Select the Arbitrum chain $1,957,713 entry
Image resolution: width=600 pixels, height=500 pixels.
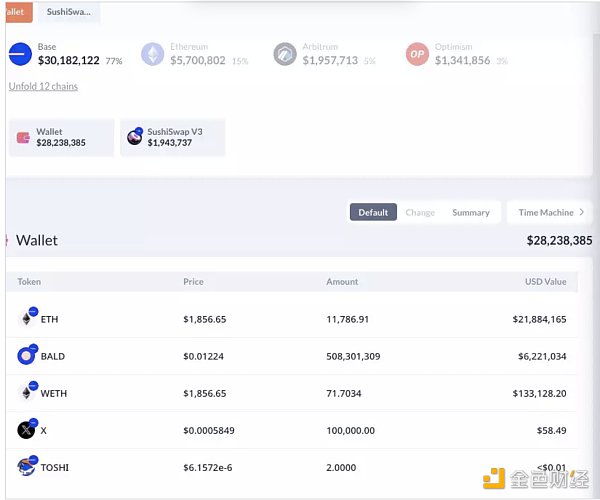[x=325, y=54]
